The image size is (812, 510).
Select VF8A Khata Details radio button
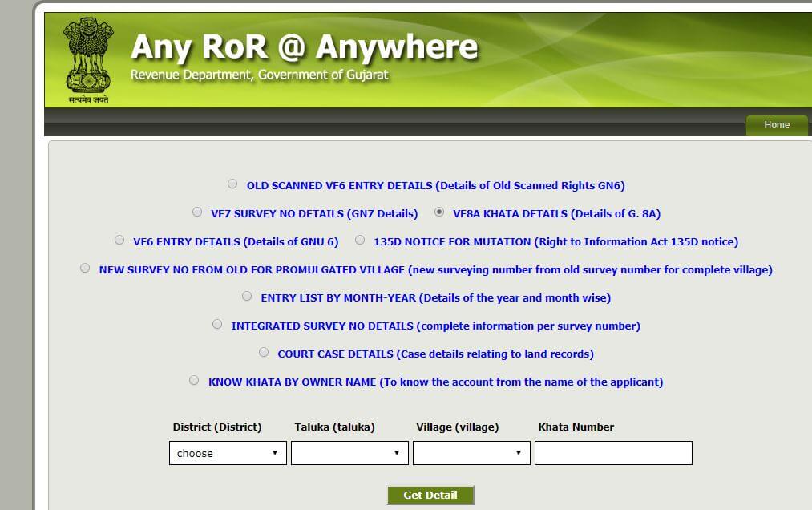[439, 212]
